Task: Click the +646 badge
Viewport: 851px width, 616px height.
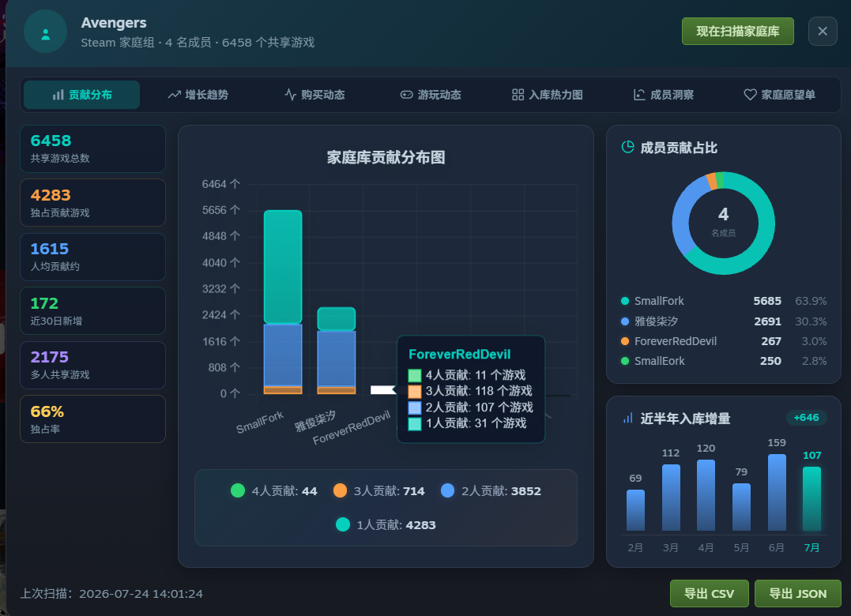Action: click(x=806, y=418)
